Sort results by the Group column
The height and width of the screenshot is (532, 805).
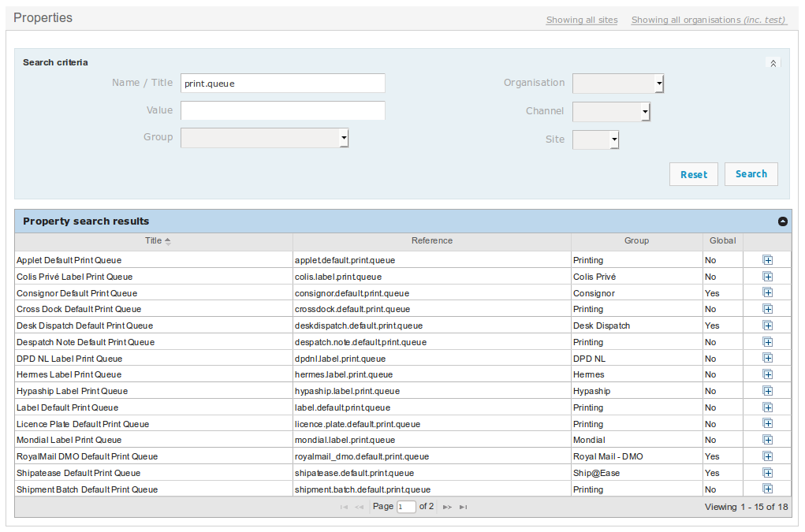636,240
